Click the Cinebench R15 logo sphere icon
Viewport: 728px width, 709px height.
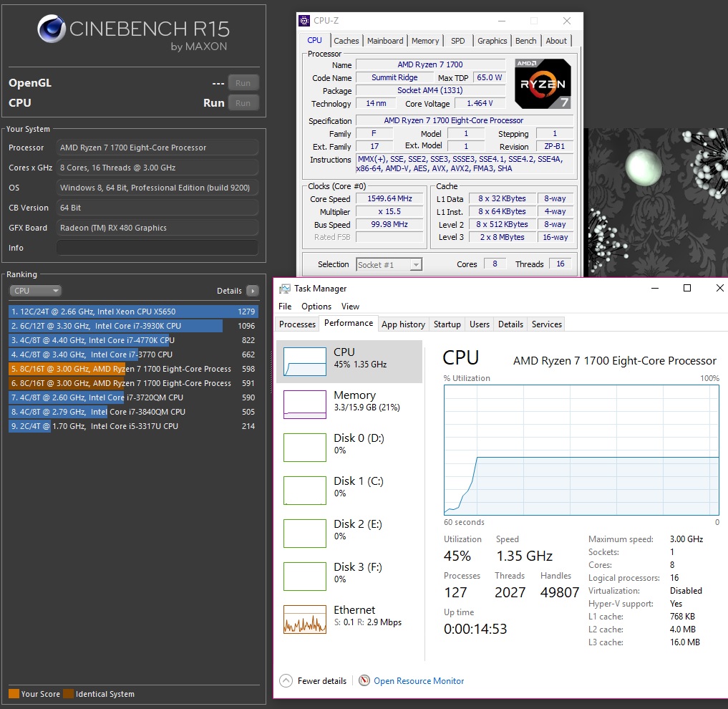point(51,29)
